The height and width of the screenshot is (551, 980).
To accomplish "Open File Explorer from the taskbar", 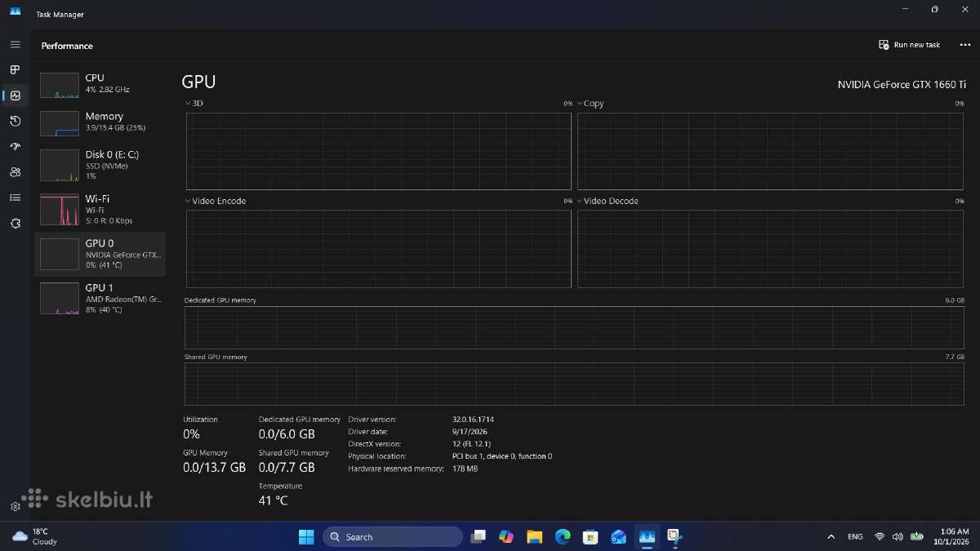I will click(x=534, y=536).
